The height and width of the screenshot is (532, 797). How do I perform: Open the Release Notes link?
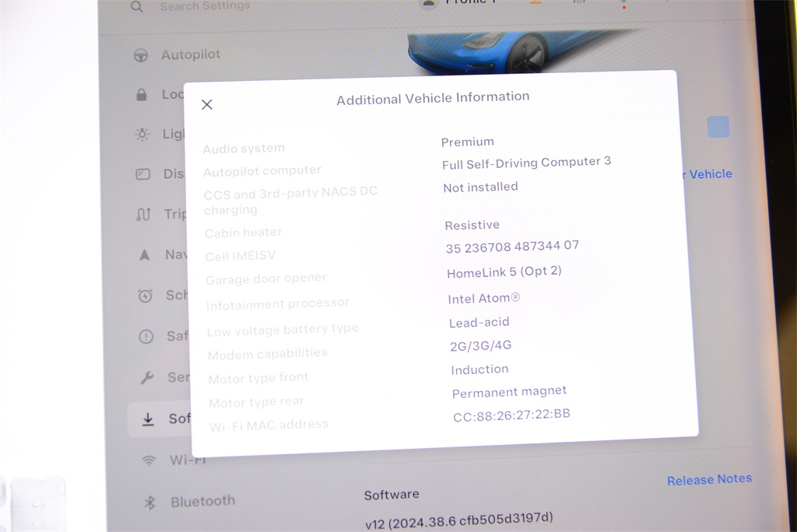pos(709,479)
